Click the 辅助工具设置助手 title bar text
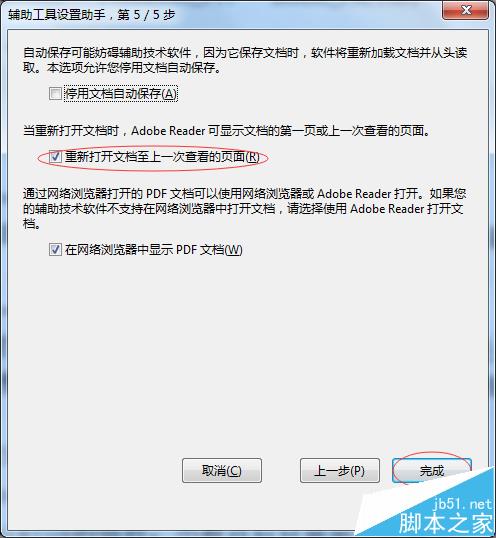Viewport: 496px width, 538px height. (57, 15)
